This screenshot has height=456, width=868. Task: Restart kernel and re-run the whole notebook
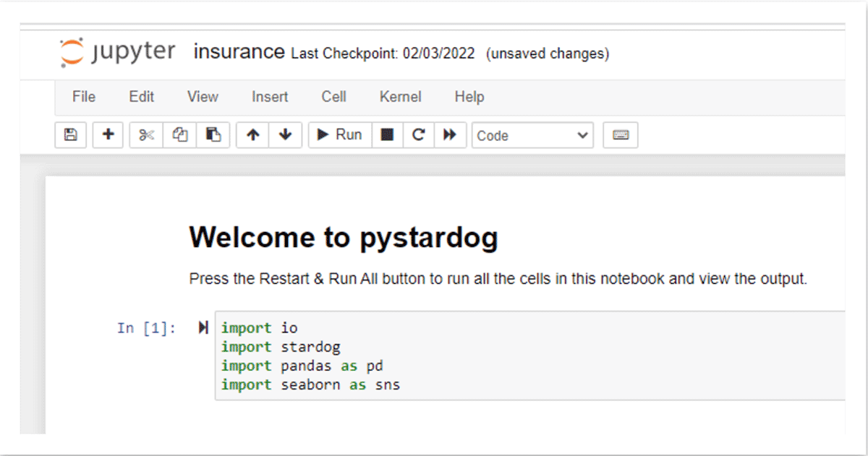point(449,134)
